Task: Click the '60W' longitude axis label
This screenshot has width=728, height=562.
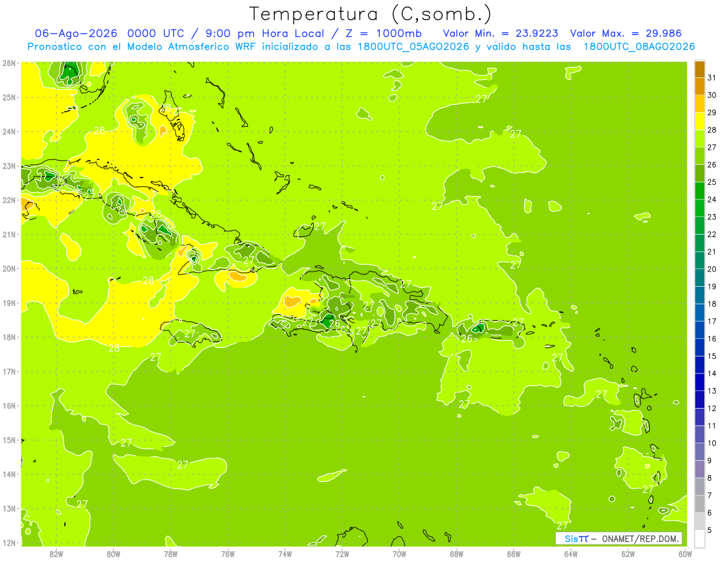Action: 685,554
